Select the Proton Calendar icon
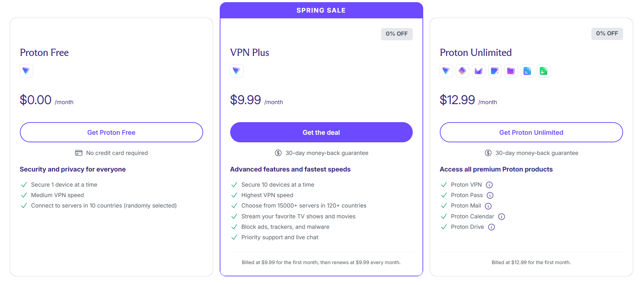 pyautogui.click(x=495, y=71)
